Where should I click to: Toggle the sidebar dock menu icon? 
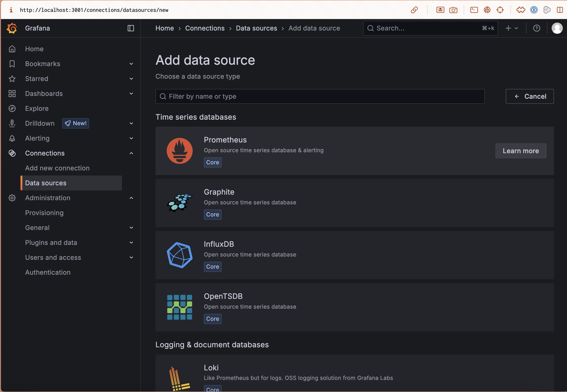click(x=131, y=28)
